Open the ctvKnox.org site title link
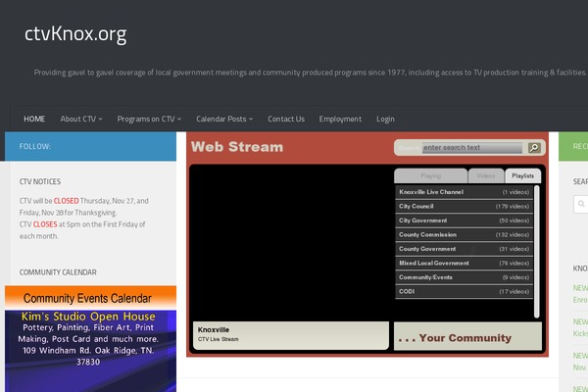Viewport: 588px width, 392px height. pyautogui.click(x=75, y=34)
